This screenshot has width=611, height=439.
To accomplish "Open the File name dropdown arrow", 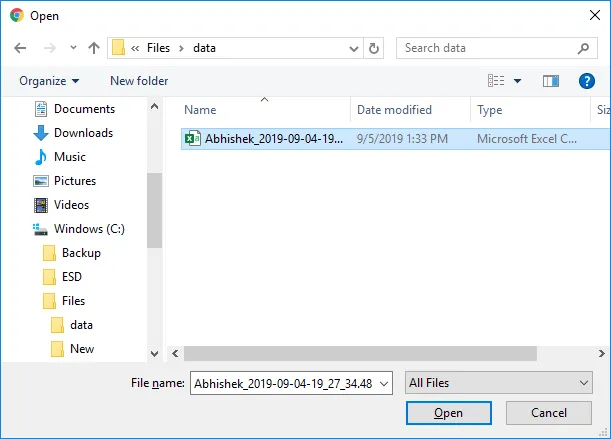I will 384,384.
